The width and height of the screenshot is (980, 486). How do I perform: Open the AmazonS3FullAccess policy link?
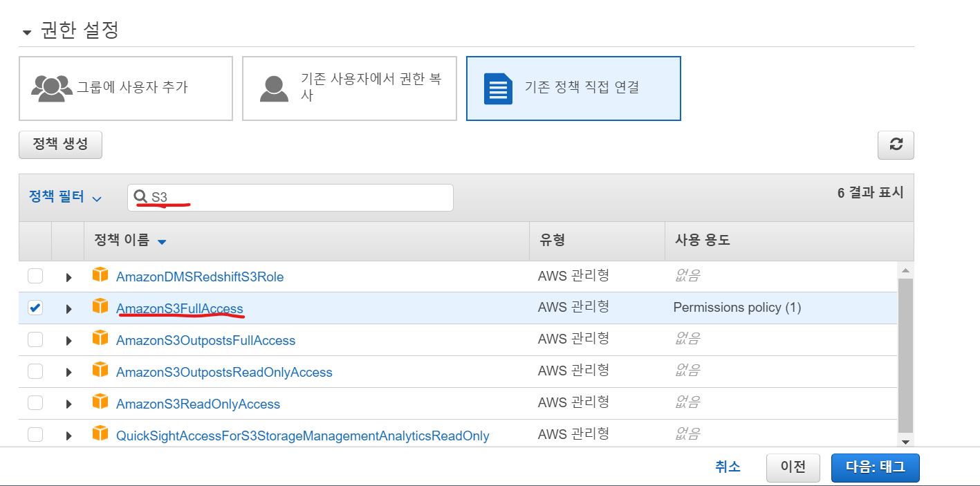(x=180, y=308)
